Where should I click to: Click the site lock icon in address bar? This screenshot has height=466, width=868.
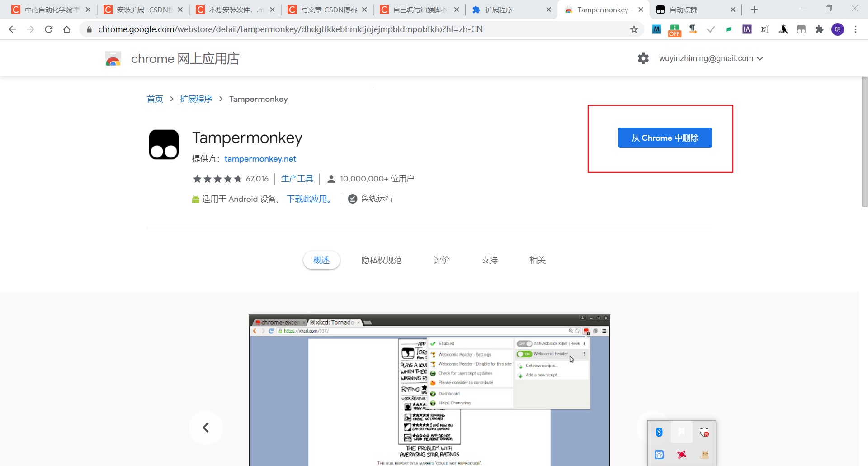coord(89,29)
